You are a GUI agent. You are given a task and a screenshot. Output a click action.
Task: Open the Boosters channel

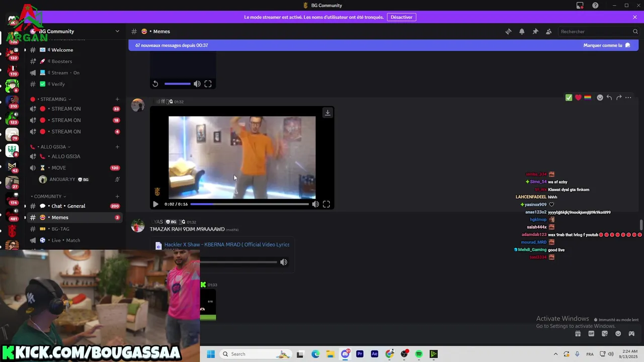pyautogui.click(x=74, y=61)
